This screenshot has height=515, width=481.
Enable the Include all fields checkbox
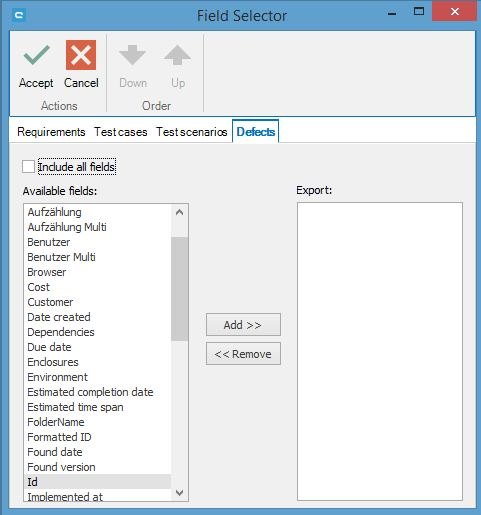tap(28, 167)
